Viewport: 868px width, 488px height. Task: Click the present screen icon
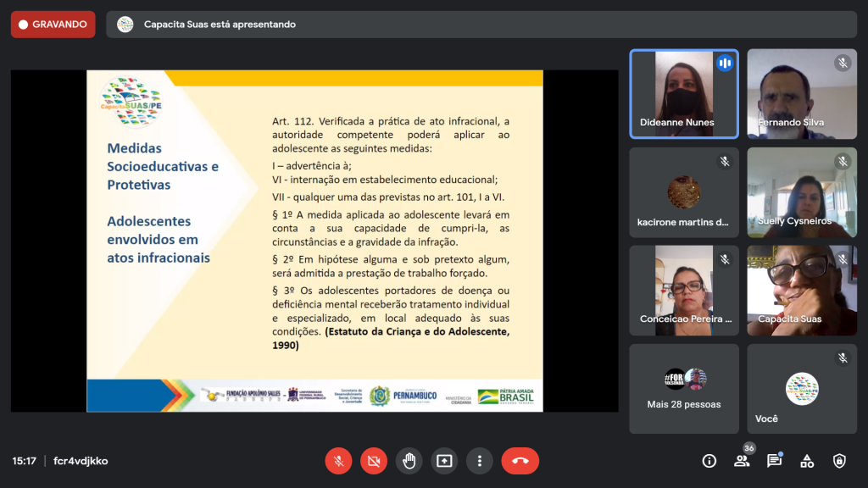pyautogui.click(x=444, y=461)
